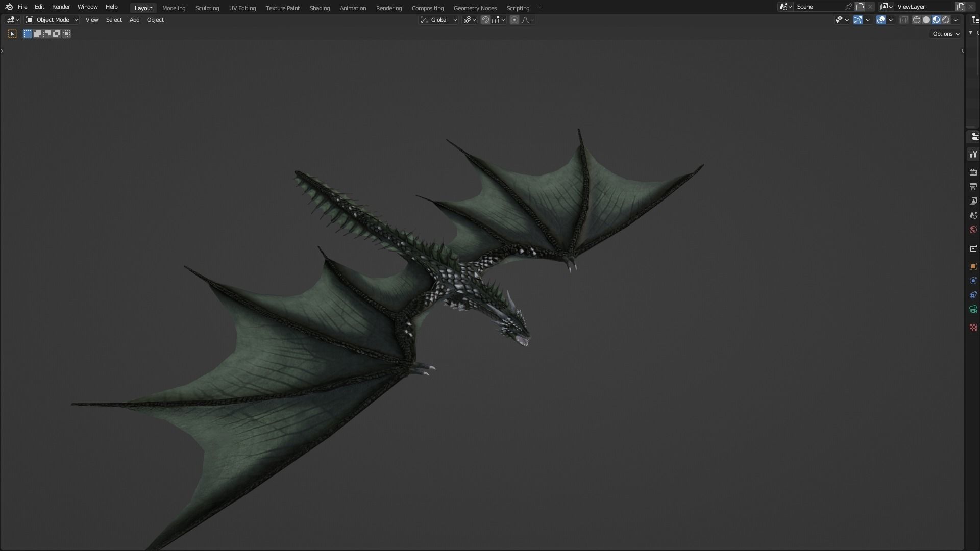Toggle proportional editing
980x551 pixels.
pyautogui.click(x=514, y=20)
